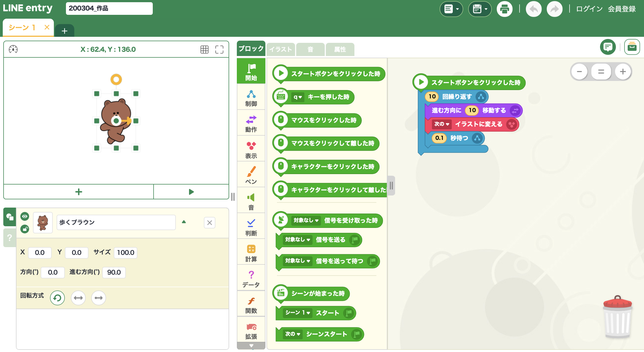Click the trash can in workspace
The image size is (644, 352).
pos(618,317)
